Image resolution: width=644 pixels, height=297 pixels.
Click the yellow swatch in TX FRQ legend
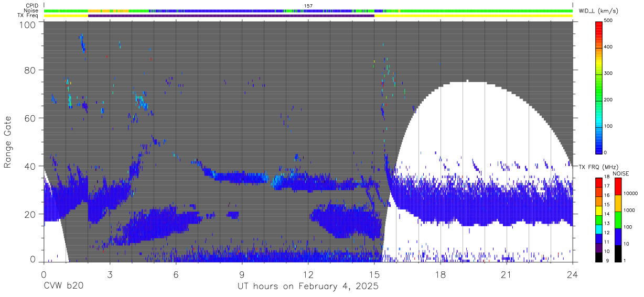(598, 210)
